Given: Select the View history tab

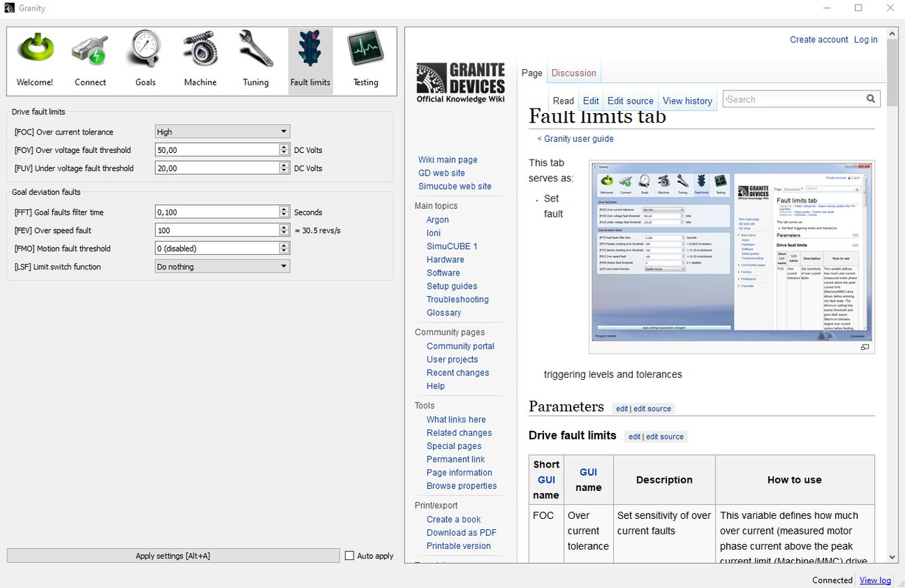Looking at the screenshot, I should tap(687, 101).
